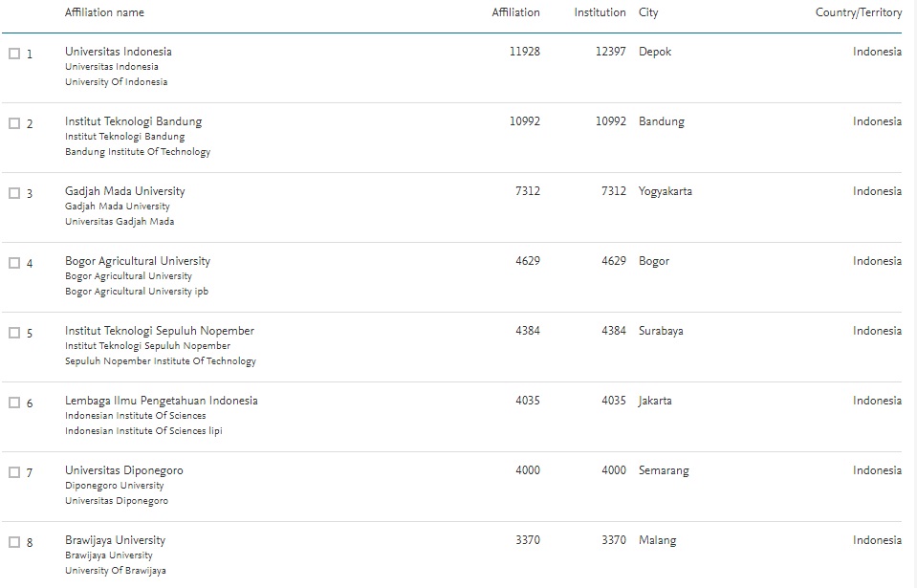
Task: Check the box beside Bogor Agricultural University
Action: tap(13, 261)
